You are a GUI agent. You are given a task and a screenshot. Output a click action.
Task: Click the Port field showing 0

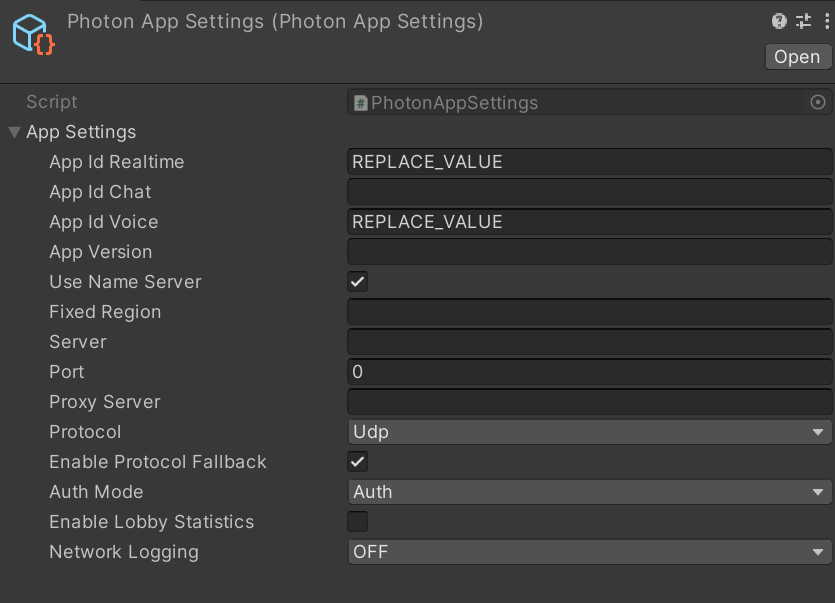point(589,372)
